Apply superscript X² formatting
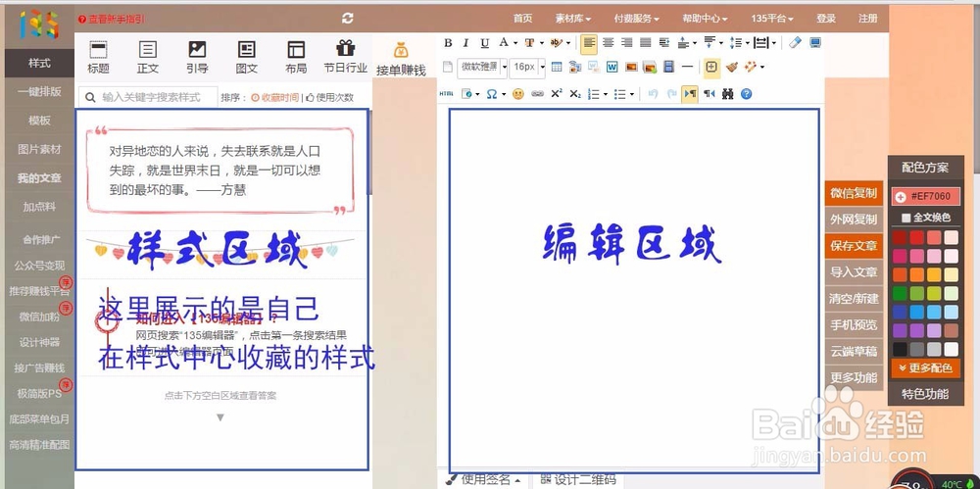Viewport: 980px width, 489px height. pos(557,94)
